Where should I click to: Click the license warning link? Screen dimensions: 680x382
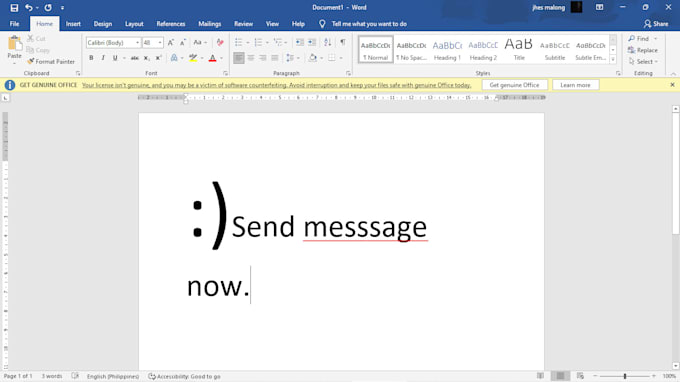[276, 85]
